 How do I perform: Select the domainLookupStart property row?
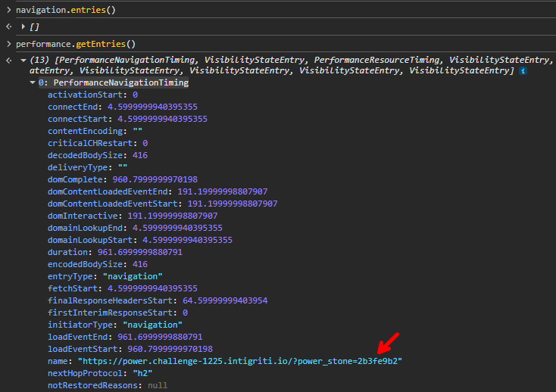coord(140,240)
